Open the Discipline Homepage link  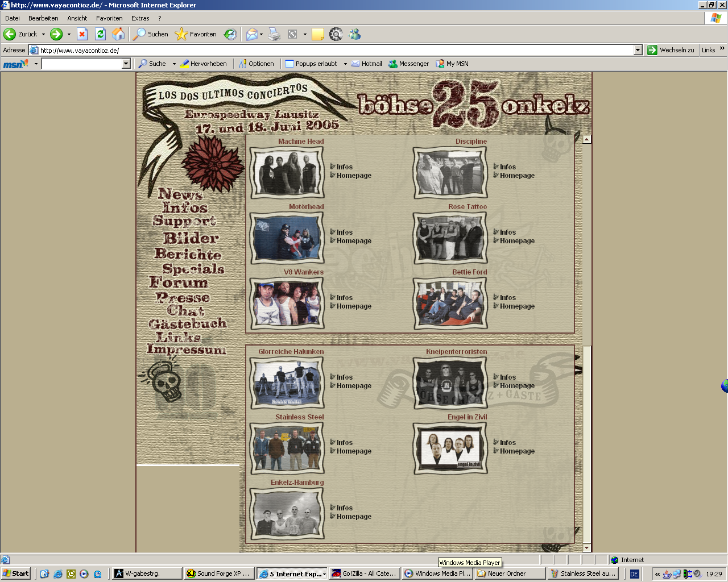click(517, 176)
